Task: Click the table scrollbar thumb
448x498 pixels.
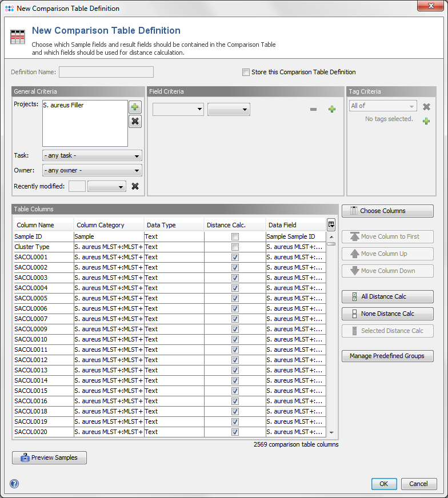Action: tap(331, 244)
